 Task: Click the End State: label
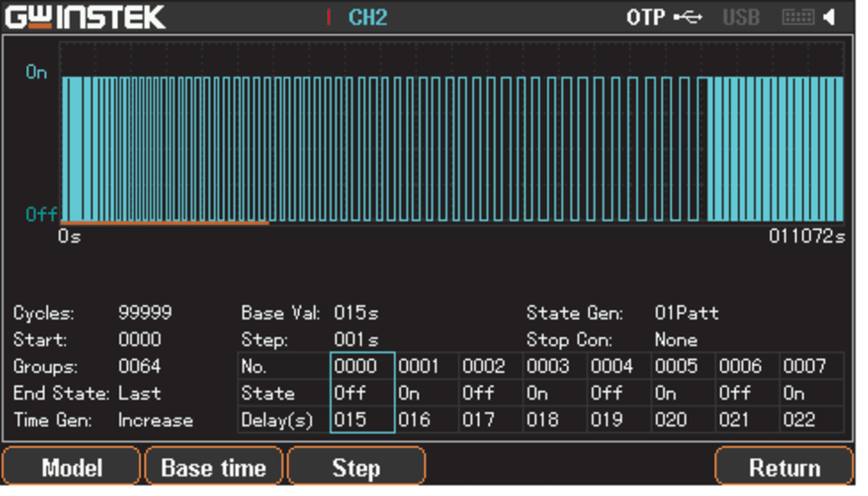(61, 393)
